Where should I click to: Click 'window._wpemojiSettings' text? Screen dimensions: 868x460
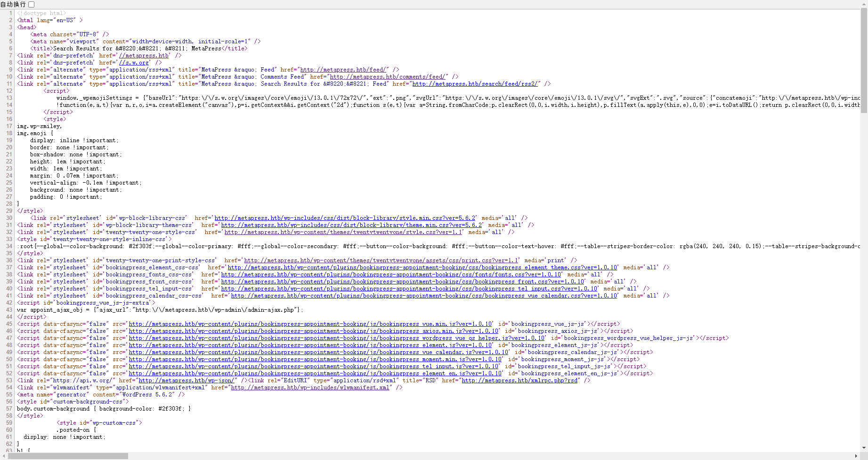point(94,98)
